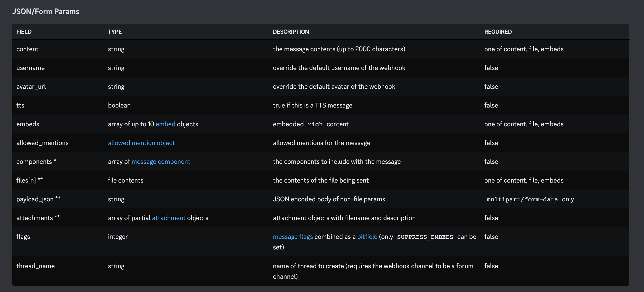Click the FIELD column header

pos(24,32)
